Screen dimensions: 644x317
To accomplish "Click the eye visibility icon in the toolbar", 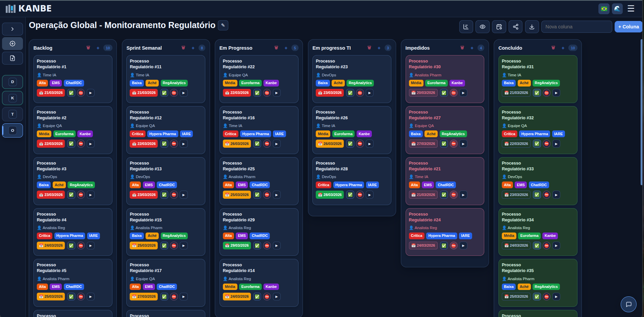I will [x=483, y=27].
